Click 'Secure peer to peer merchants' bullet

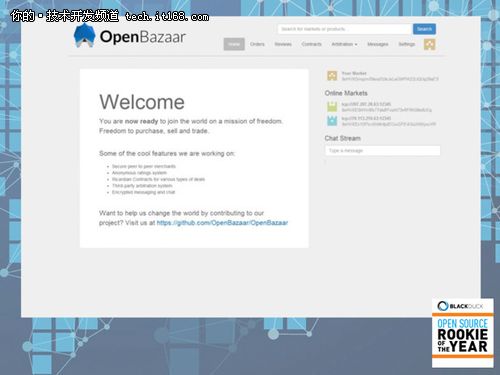144,166
